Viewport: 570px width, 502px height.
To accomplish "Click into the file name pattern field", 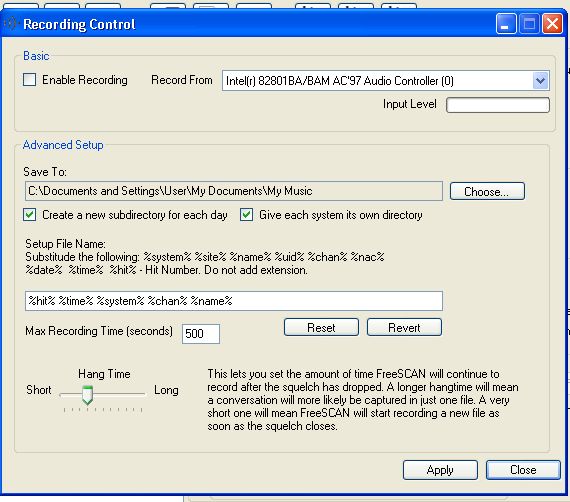I will click(x=234, y=301).
